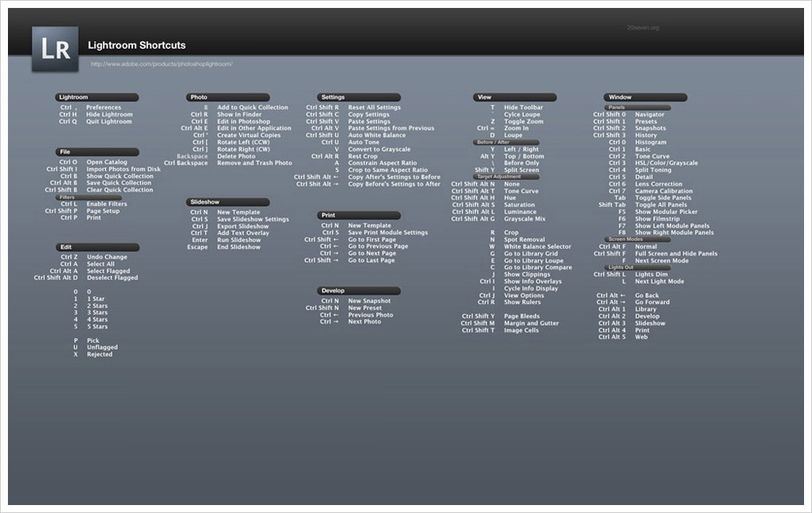Image resolution: width=812 pixels, height=513 pixels.
Task: Click the "Rejected" entry
Action: [x=100, y=355]
